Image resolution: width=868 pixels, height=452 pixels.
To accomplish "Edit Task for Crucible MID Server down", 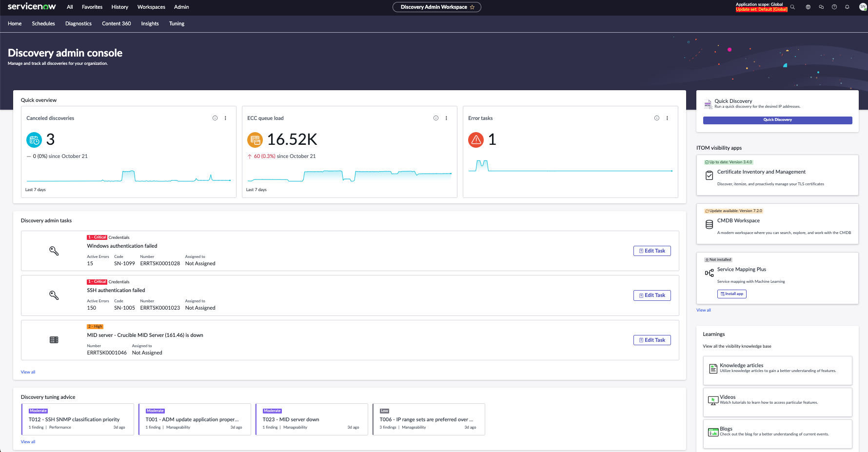I will (x=652, y=340).
